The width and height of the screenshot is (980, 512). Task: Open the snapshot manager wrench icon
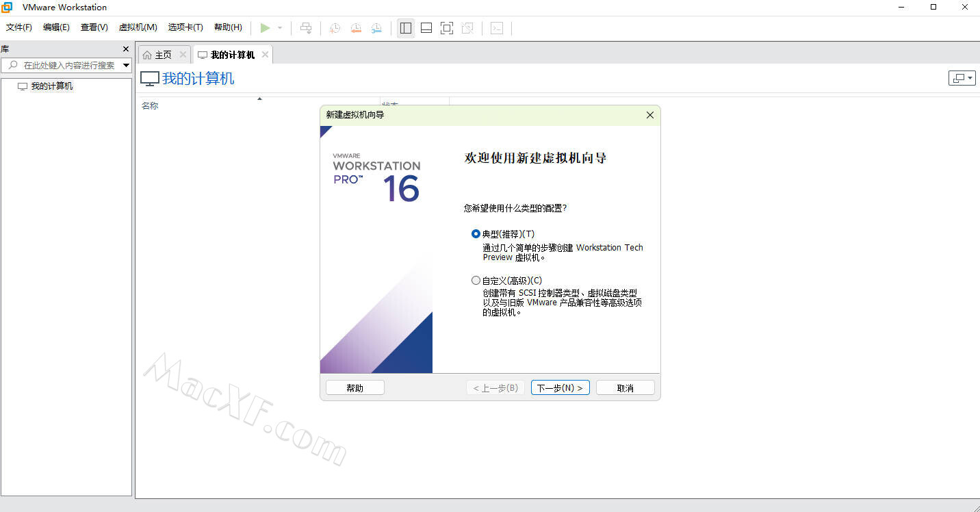point(376,28)
